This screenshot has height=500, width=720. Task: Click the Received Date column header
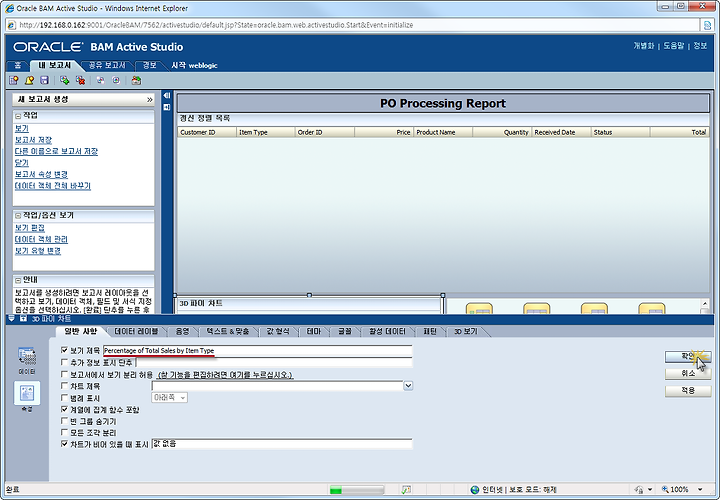(561, 132)
